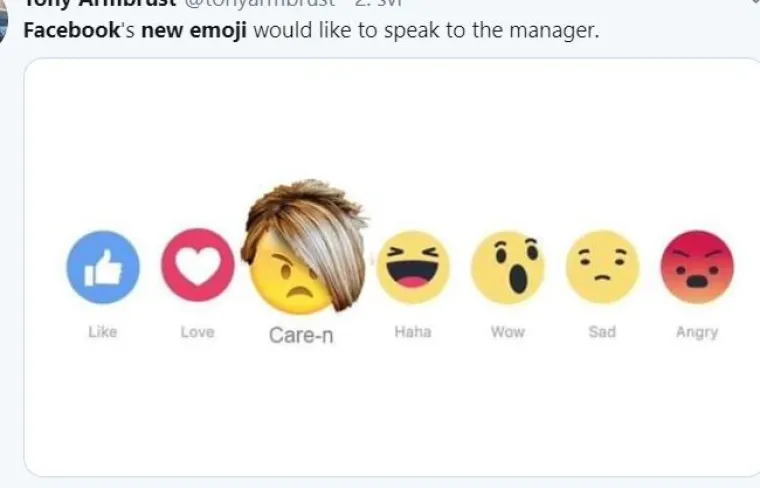This screenshot has height=488, width=760.
Task: Click the "Like" text label
Action: (103, 332)
